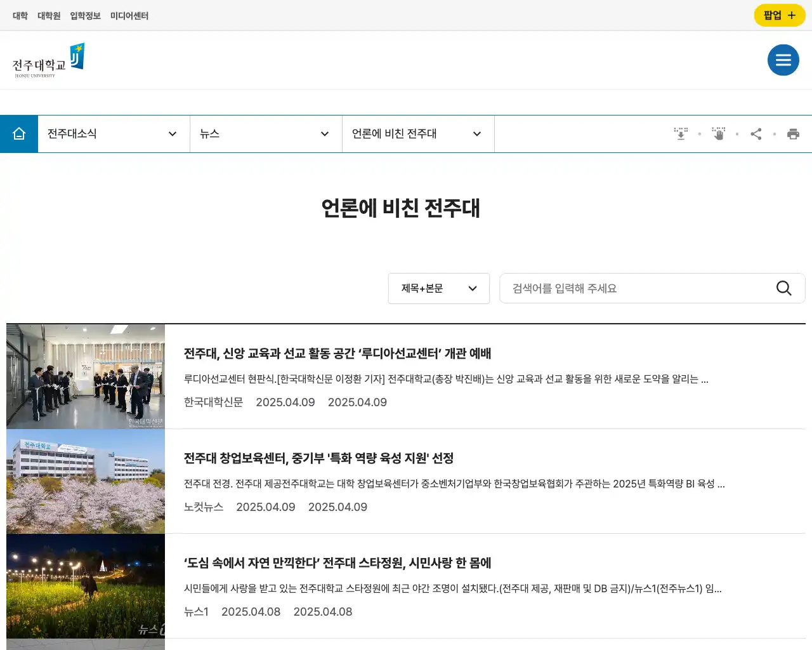Click the download/scroll-down icon in breadcrumb bar
Viewport: 812px width, 650px height.
[681, 134]
